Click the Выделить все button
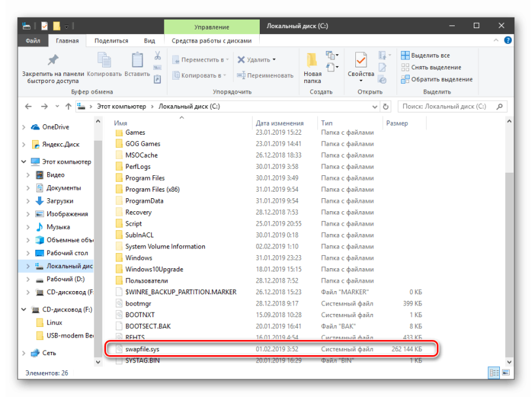Screen dimensions: 532x397 pyautogui.click(x=425, y=56)
